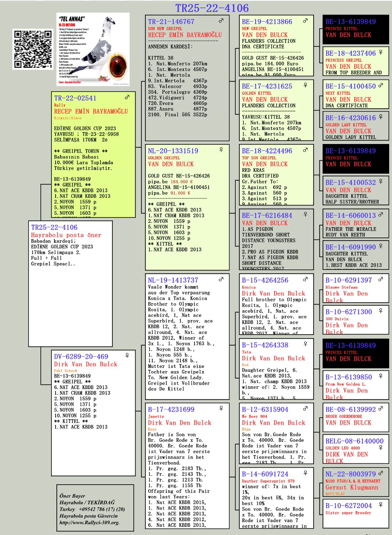Viewport: 392px width, 535px height.
Task: Open the http://www.Rallyci-309.org link
Action: (x=90, y=522)
